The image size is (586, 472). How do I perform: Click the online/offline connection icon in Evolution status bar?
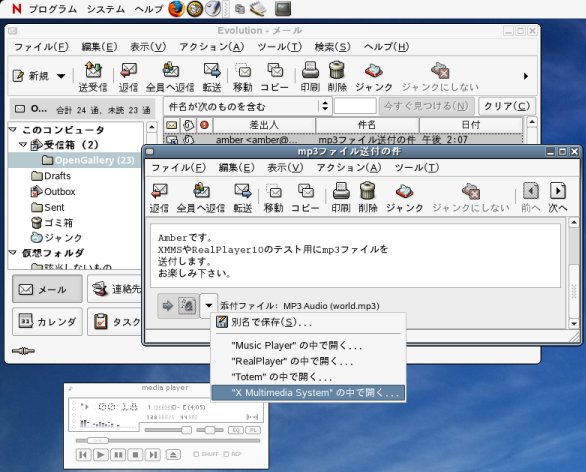coord(23,351)
